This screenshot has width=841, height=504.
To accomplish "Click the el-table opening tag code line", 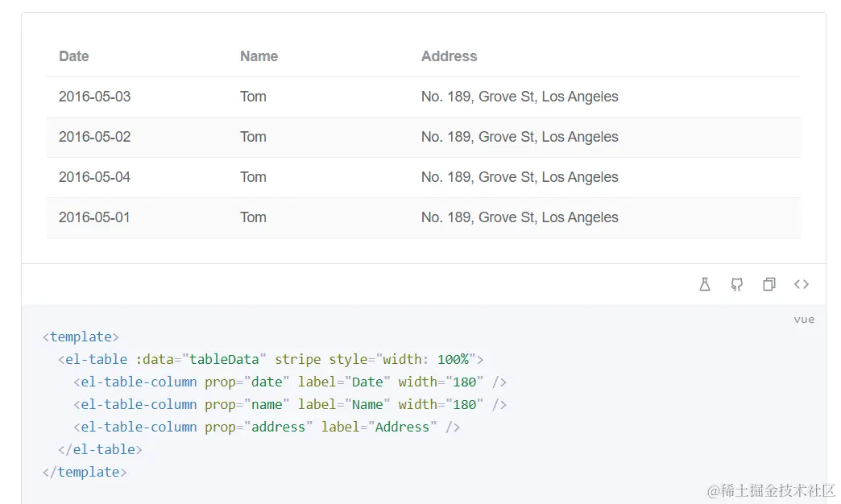I will pyautogui.click(x=271, y=359).
